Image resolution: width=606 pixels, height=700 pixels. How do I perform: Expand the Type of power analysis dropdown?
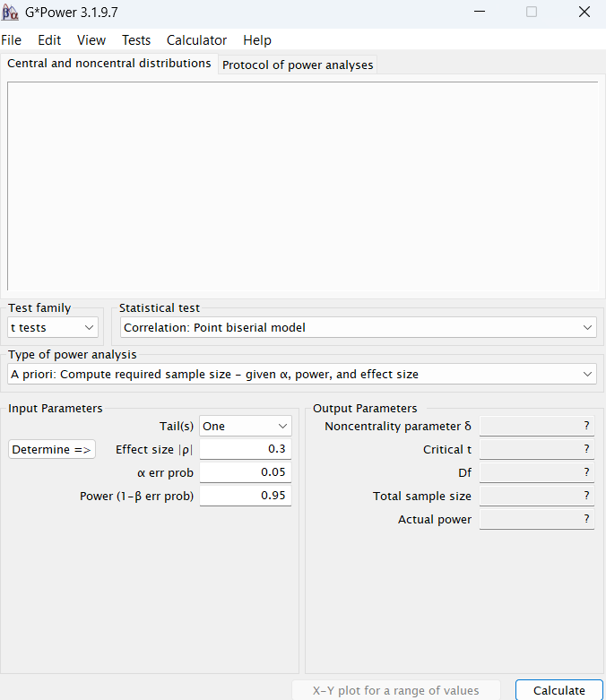tap(302, 374)
